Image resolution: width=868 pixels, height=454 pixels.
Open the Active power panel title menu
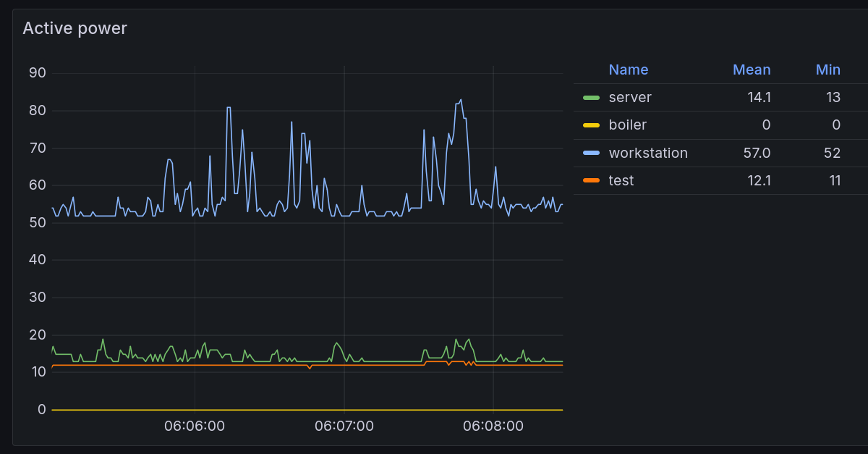pos(75,28)
